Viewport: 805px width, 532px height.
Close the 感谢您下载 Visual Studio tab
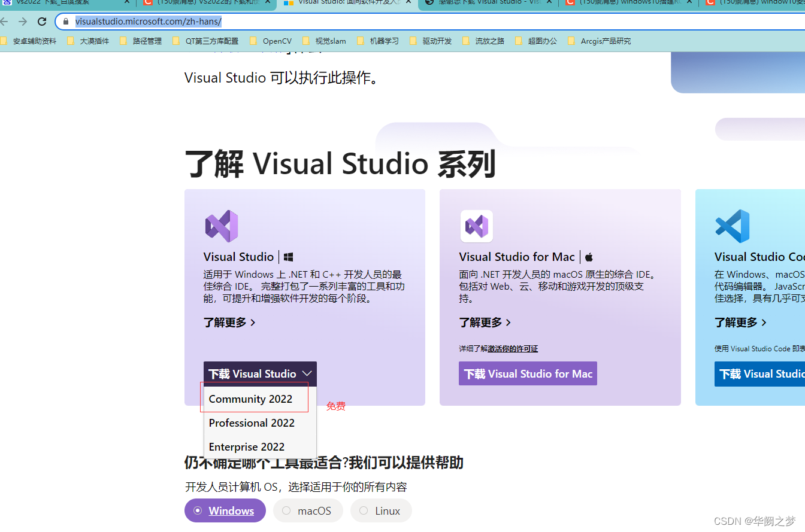(x=550, y=2)
